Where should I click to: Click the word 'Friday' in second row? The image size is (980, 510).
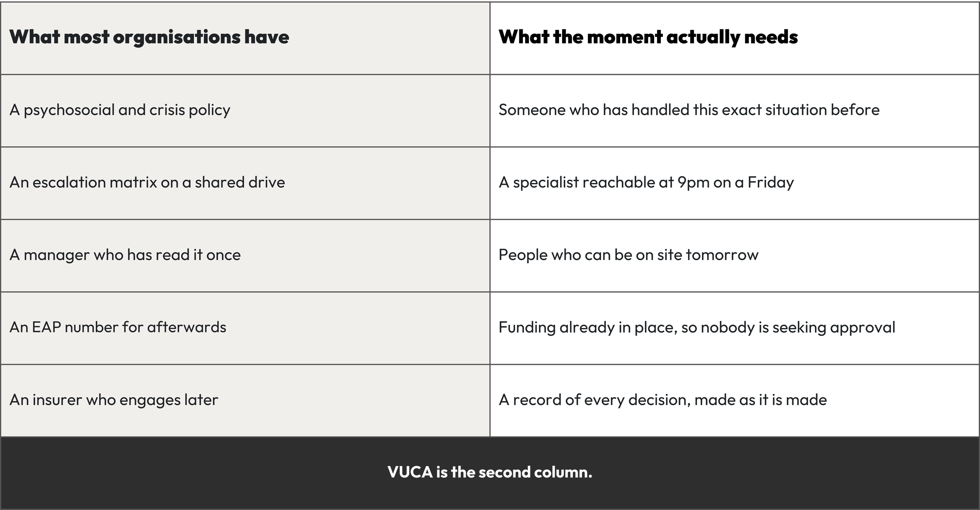[x=771, y=183]
